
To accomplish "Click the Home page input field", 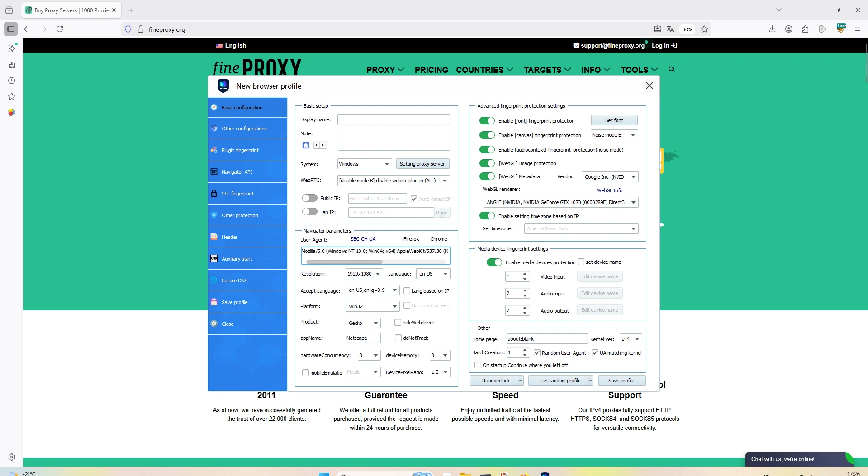I will pos(547,339).
